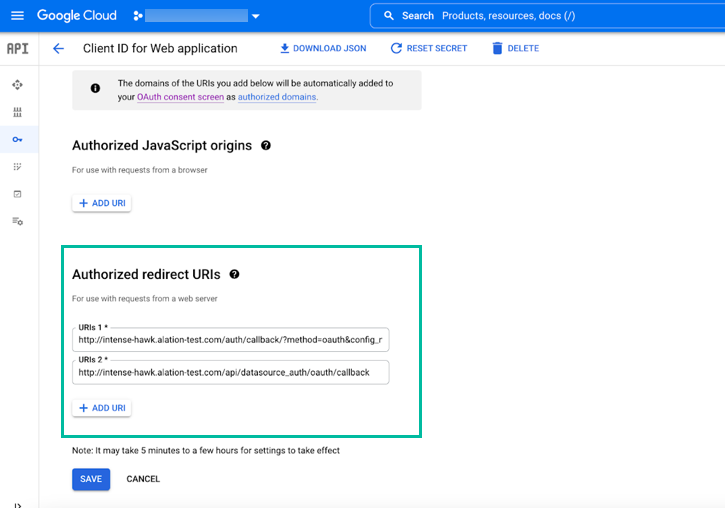
Task: Show help for Authorized JavaScript origins
Action: (266, 146)
